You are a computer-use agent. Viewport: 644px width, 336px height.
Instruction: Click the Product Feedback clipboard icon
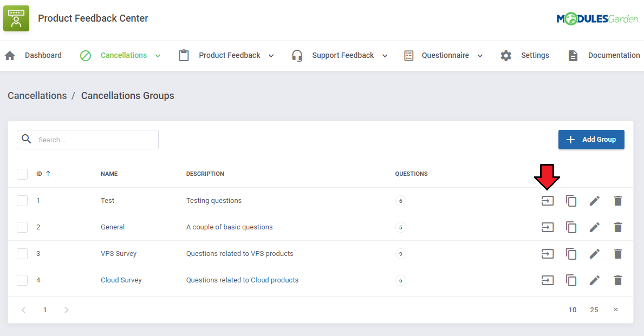pos(184,55)
